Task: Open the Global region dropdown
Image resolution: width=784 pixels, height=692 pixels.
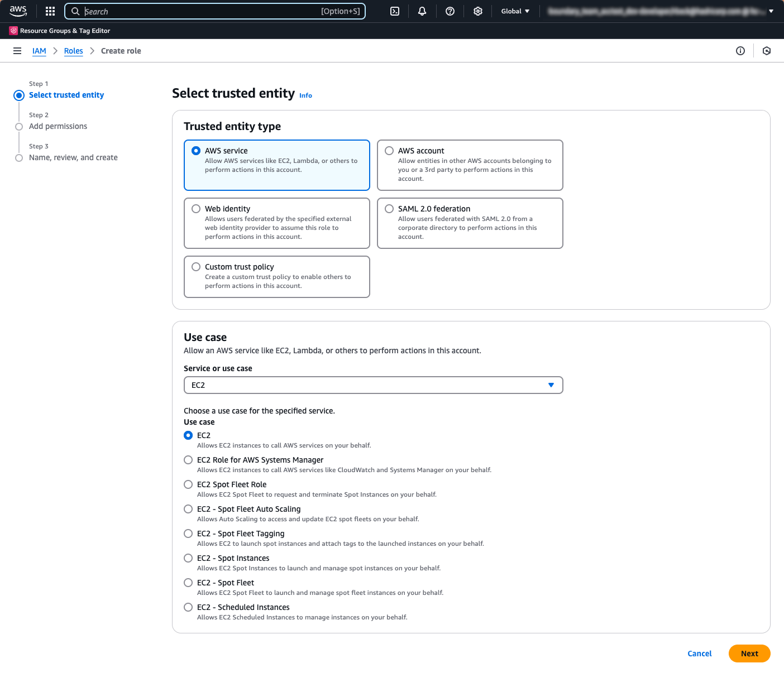Action: [515, 11]
